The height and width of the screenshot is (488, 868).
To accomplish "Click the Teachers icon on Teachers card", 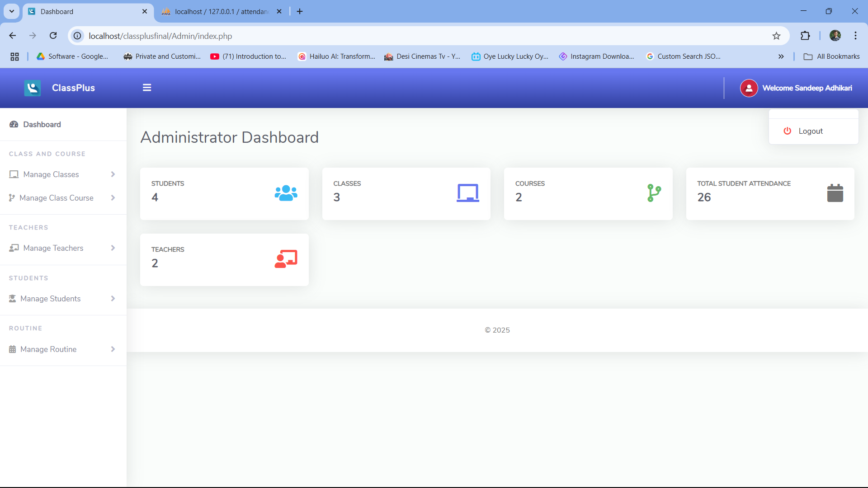I will [285, 259].
